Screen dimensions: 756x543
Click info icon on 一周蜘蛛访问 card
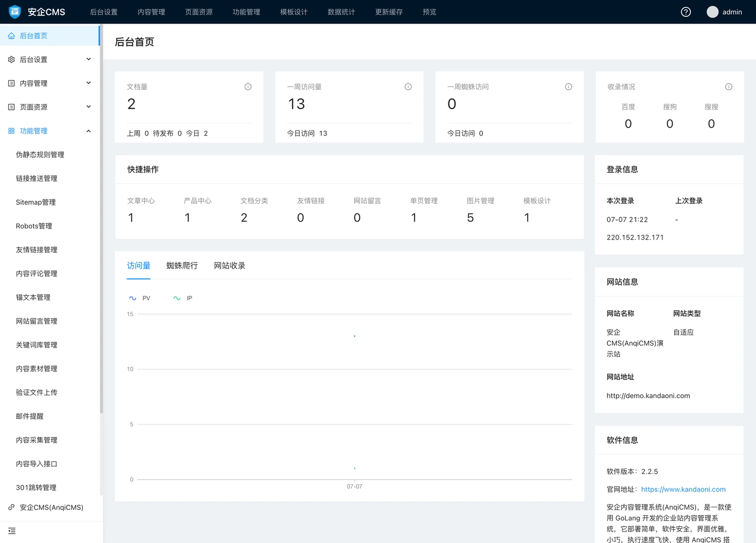pos(568,87)
